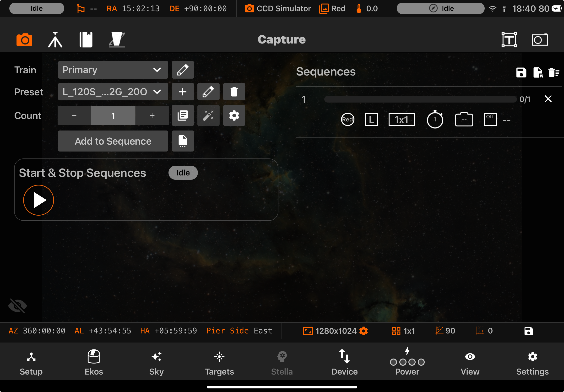Click the magic wand icon next to Count
Image resolution: width=564 pixels, height=392 pixels.
[x=208, y=115]
